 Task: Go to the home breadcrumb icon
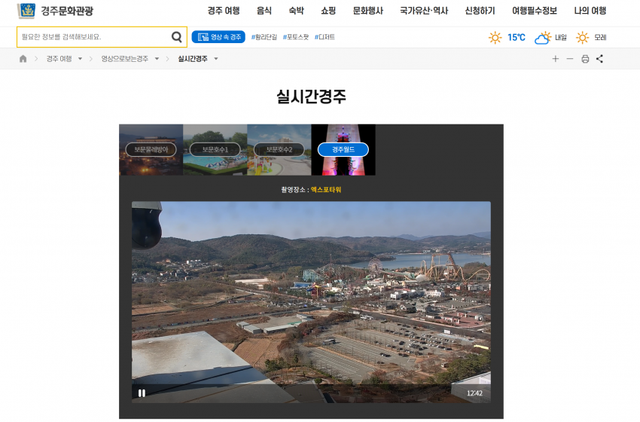[x=23, y=59]
